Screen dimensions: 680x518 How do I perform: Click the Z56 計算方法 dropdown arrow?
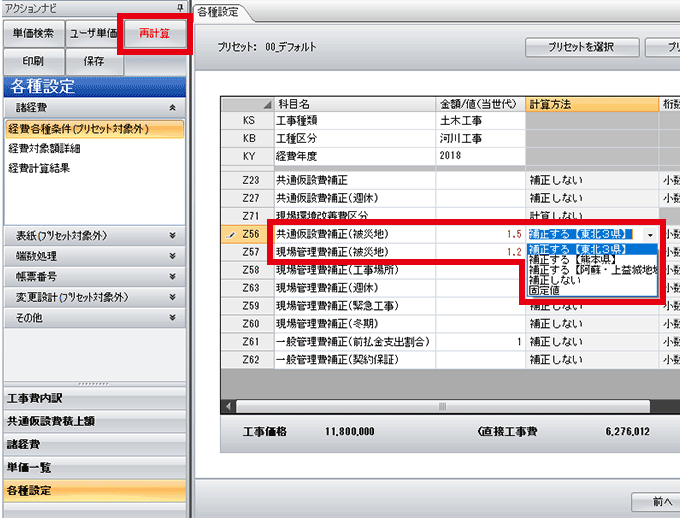click(x=651, y=236)
